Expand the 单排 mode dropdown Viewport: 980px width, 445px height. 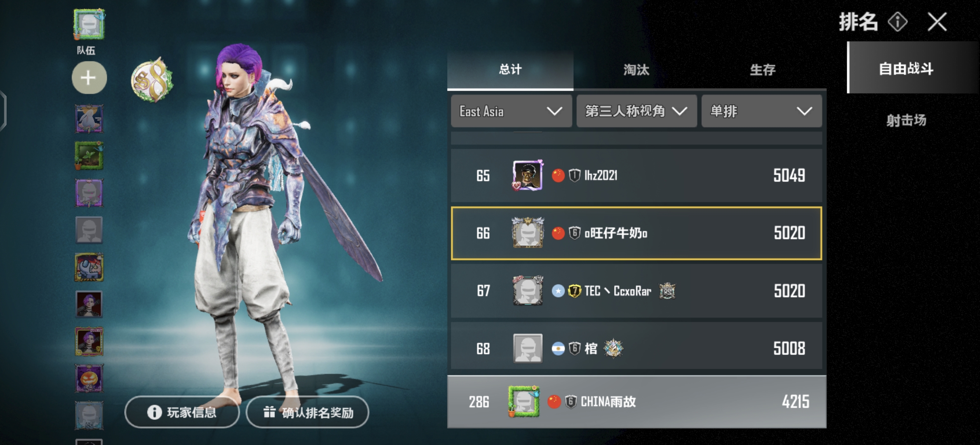(761, 111)
